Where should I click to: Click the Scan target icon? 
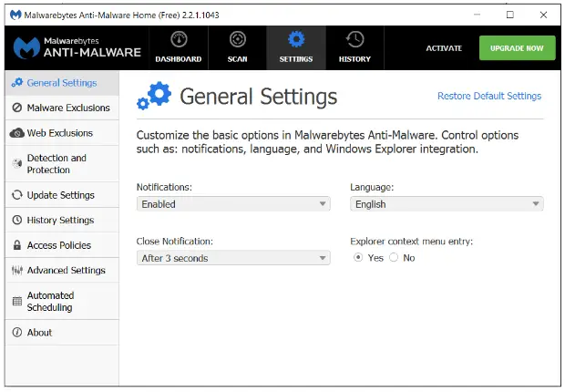[x=238, y=39]
